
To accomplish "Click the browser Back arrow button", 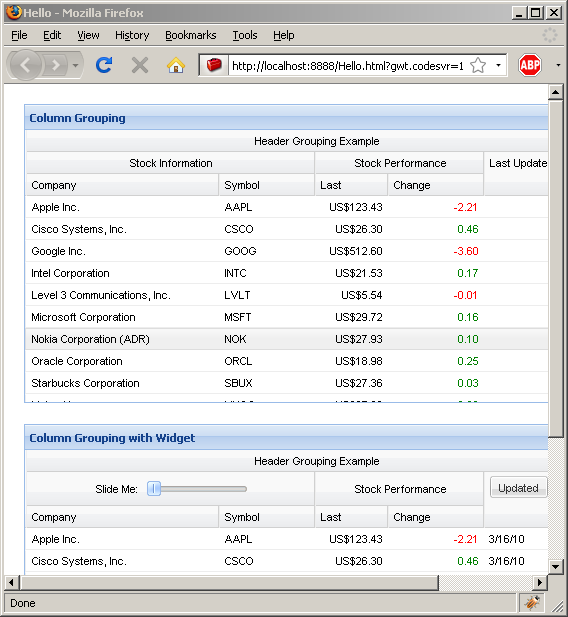I will (x=25, y=65).
